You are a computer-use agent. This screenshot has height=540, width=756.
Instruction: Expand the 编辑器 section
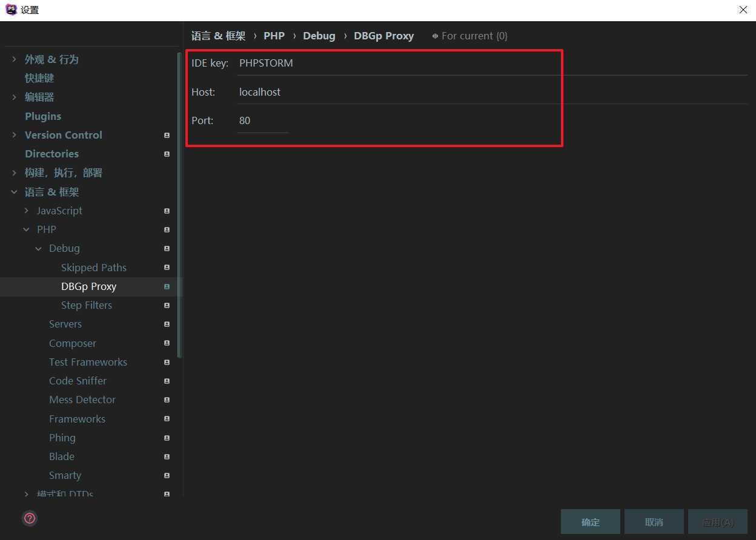14,97
